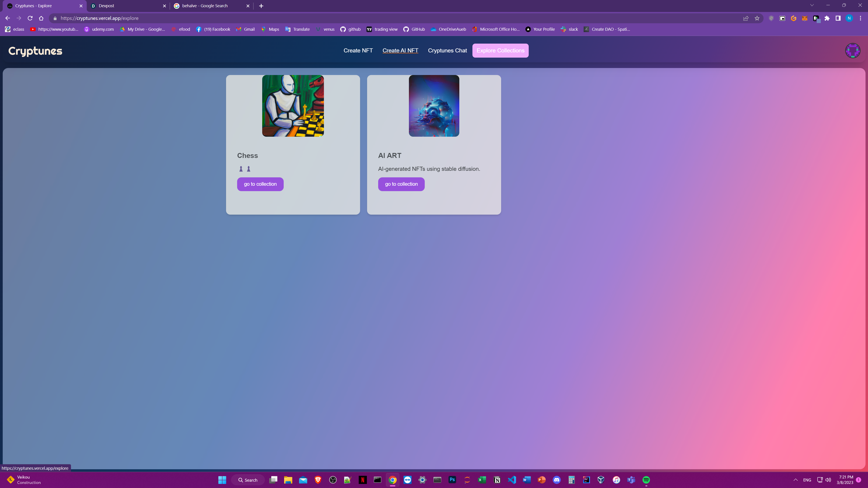Open Spotify from the taskbar
This screenshot has width=868, height=488.
(x=646, y=480)
